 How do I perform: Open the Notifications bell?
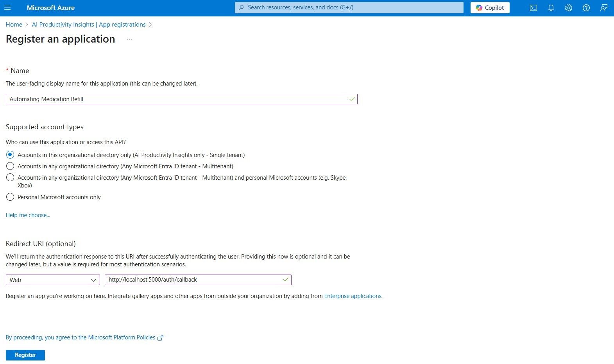[x=551, y=8]
